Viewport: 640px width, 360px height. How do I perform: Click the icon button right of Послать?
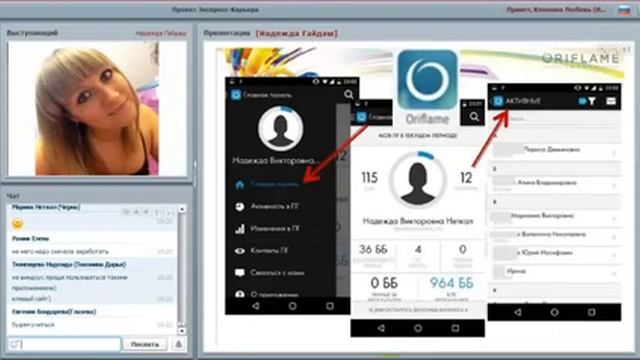pyautogui.click(x=178, y=344)
